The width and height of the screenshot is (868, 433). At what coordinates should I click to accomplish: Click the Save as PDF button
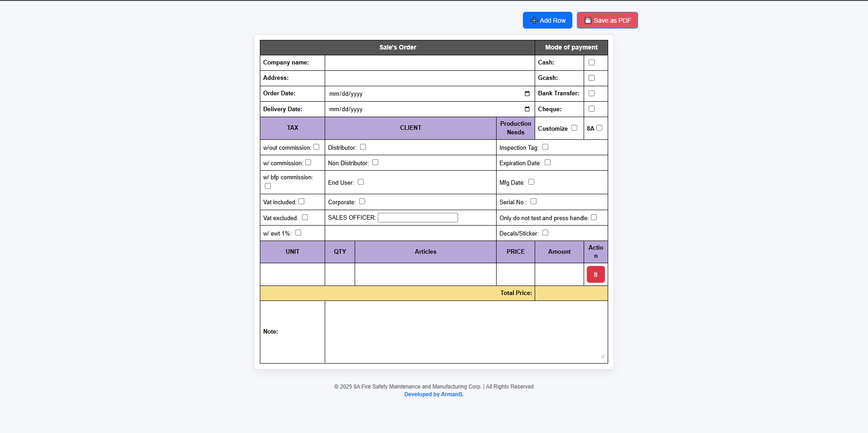pos(607,20)
